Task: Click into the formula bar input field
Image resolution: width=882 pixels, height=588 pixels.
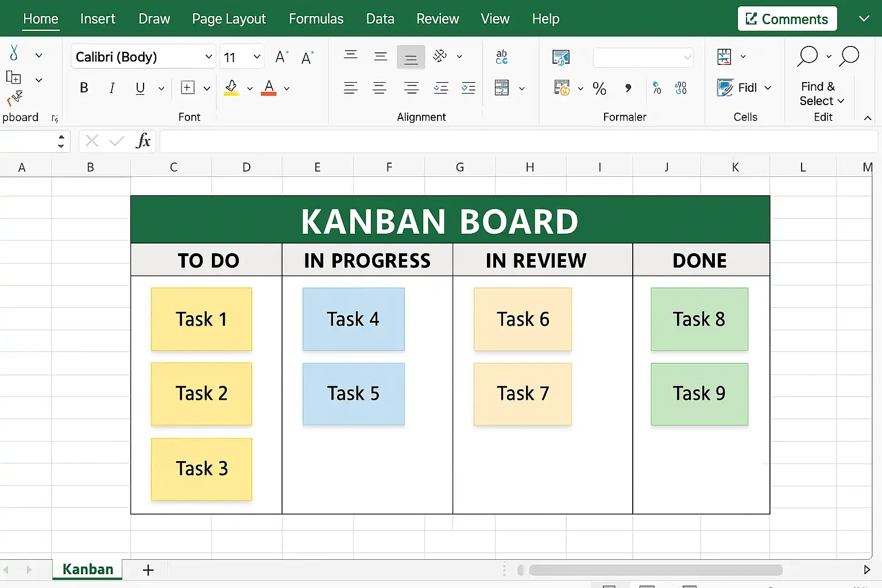Action: (x=519, y=141)
